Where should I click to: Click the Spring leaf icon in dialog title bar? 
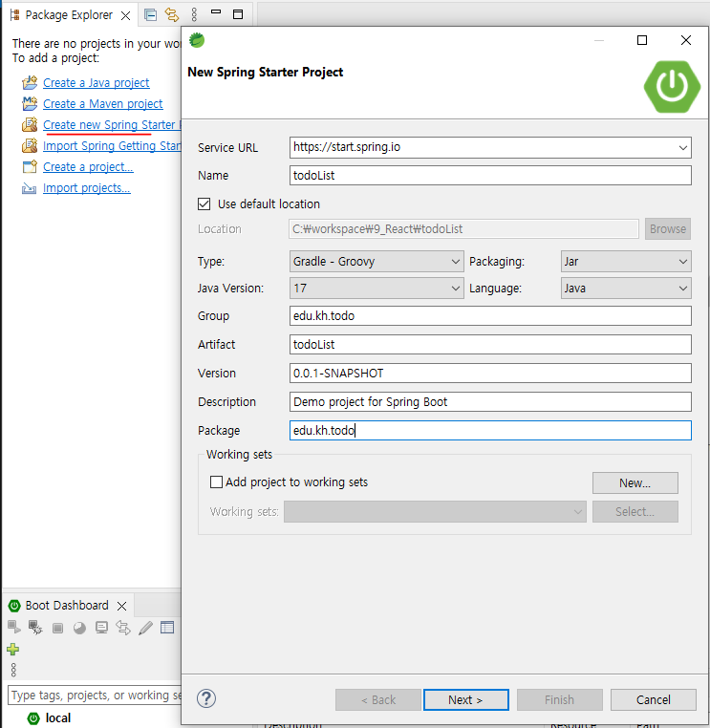pos(197,40)
